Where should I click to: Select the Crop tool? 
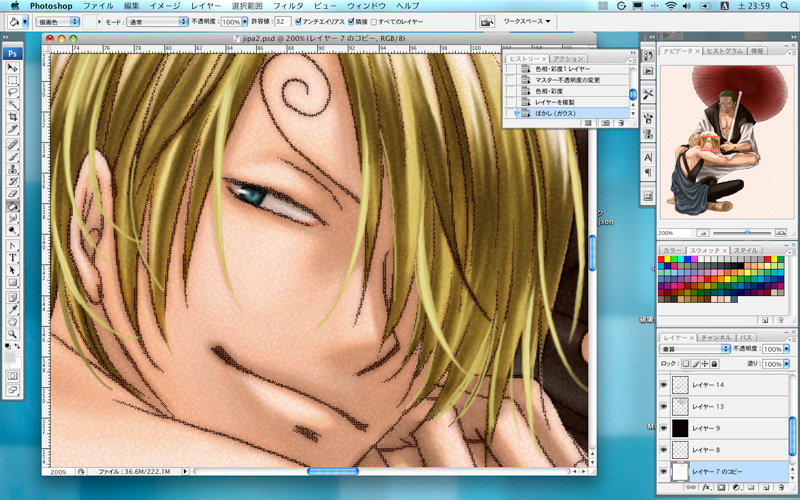tap(12, 117)
